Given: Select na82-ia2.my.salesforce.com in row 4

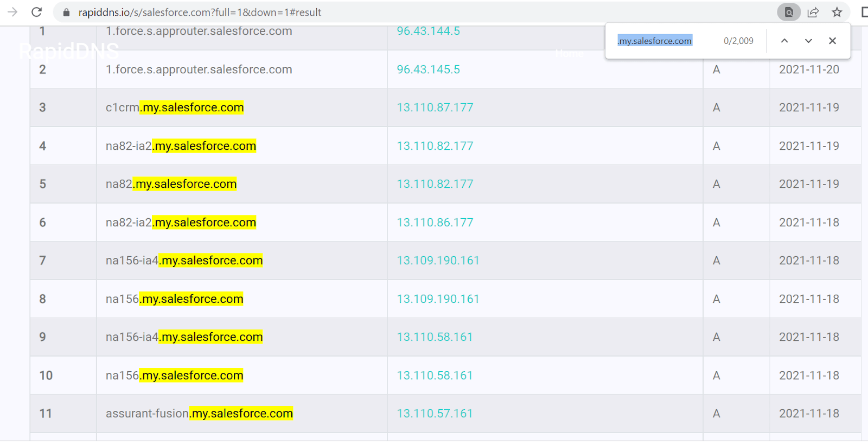Looking at the screenshot, I should 181,146.
